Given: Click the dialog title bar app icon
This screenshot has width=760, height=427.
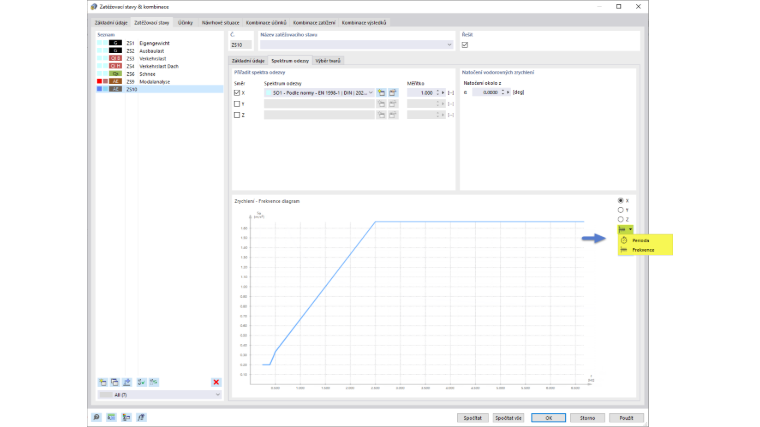Looking at the screenshot, I should (94, 7).
